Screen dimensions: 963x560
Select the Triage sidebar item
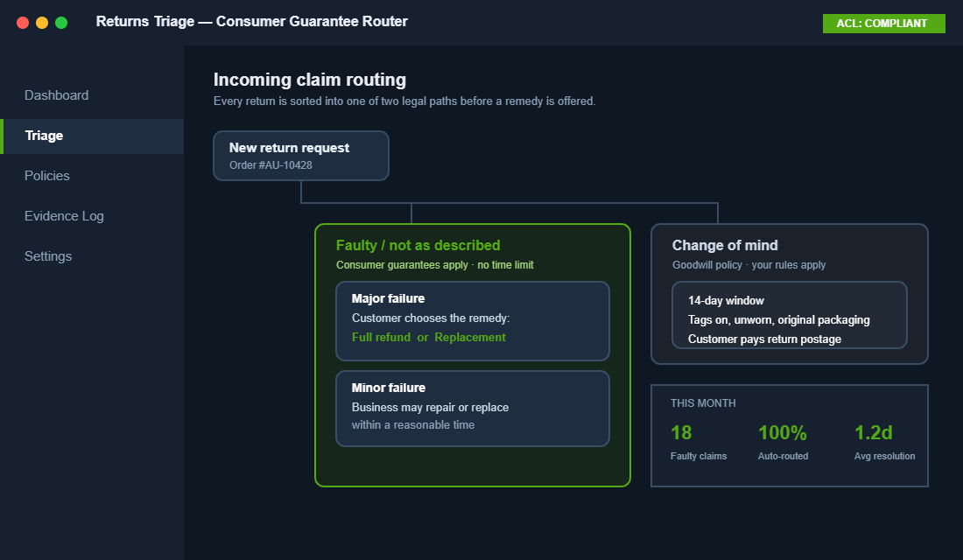point(92,136)
